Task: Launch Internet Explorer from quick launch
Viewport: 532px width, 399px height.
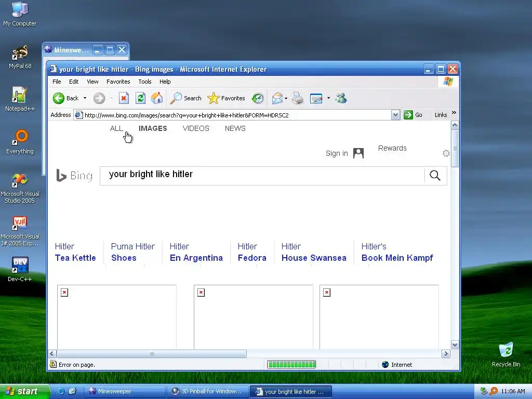Action: pos(60,391)
